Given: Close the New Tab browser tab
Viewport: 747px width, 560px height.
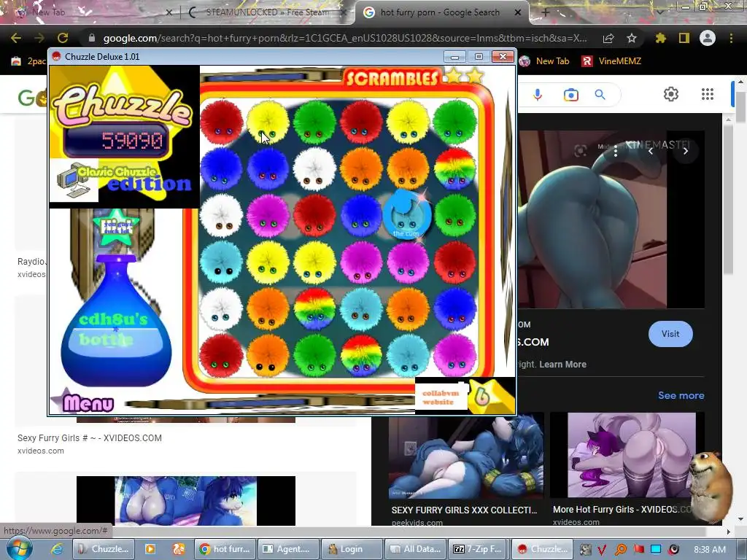Looking at the screenshot, I should (169, 12).
